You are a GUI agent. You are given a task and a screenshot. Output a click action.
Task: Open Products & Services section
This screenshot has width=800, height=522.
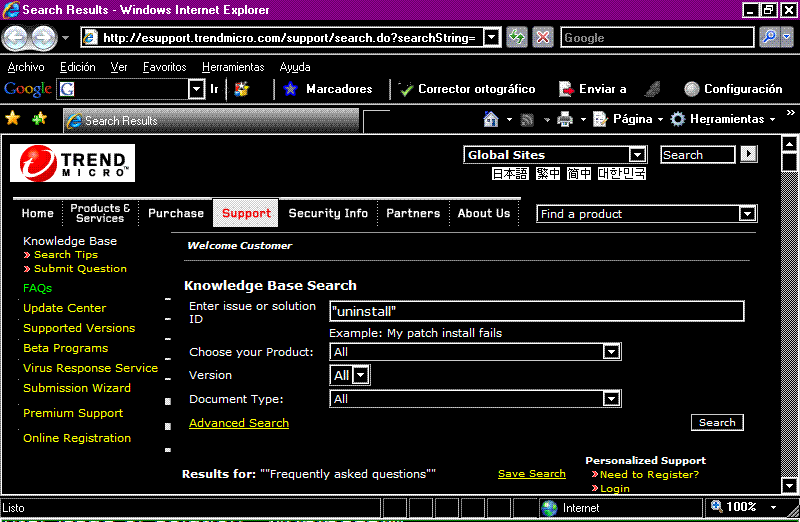(x=100, y=213)
